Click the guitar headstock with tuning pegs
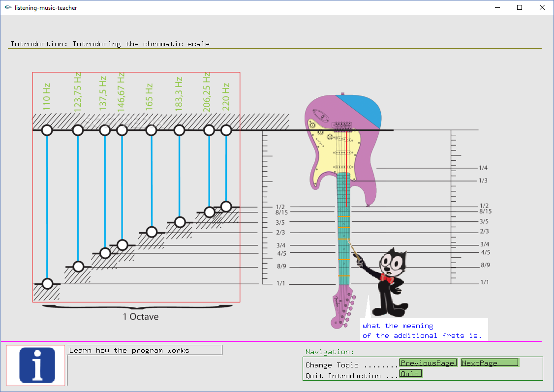 click(x=342, y=306)
